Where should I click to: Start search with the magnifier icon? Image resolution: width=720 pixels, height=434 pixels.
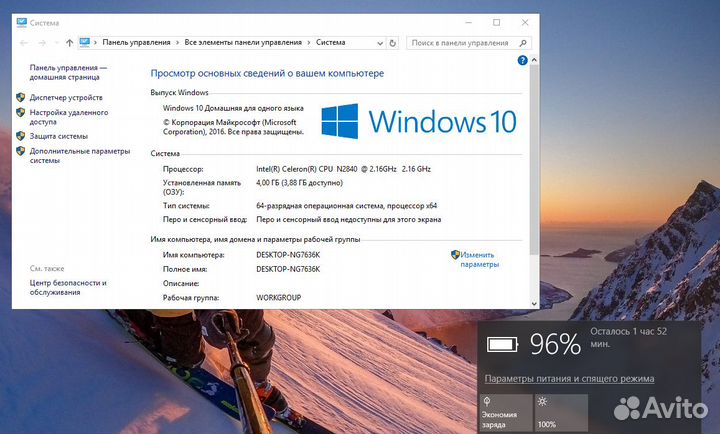click(x=523, y=43)
